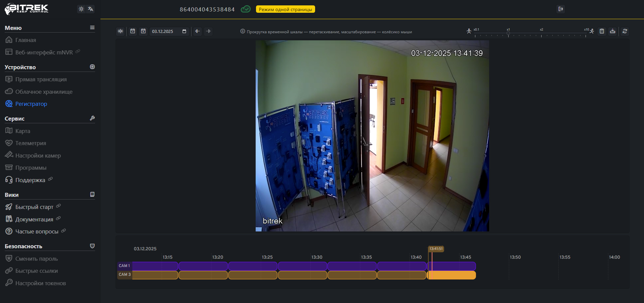The width and height of the screenshot is (644, 303).
Task: Click the download icon in the toolbar
Action: coord(612,31)
